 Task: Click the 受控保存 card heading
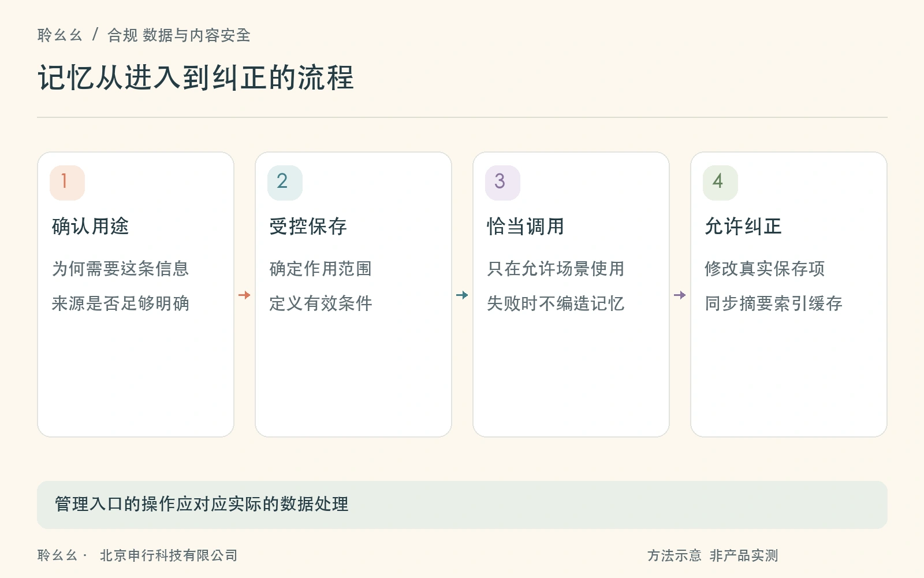pyautogui.click(x=308, y=226)
